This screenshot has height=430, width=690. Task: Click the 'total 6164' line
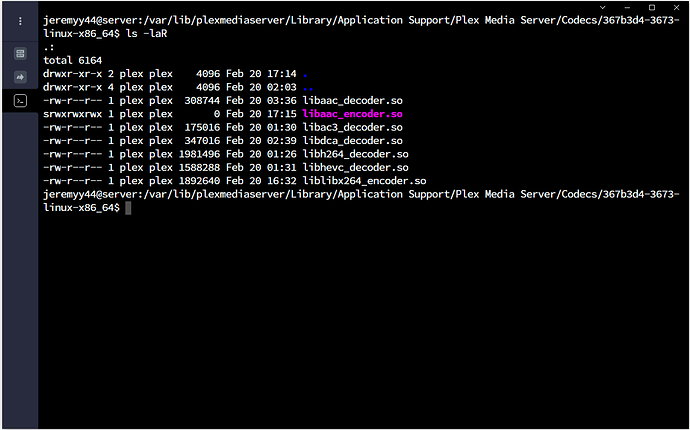point(73,60)
